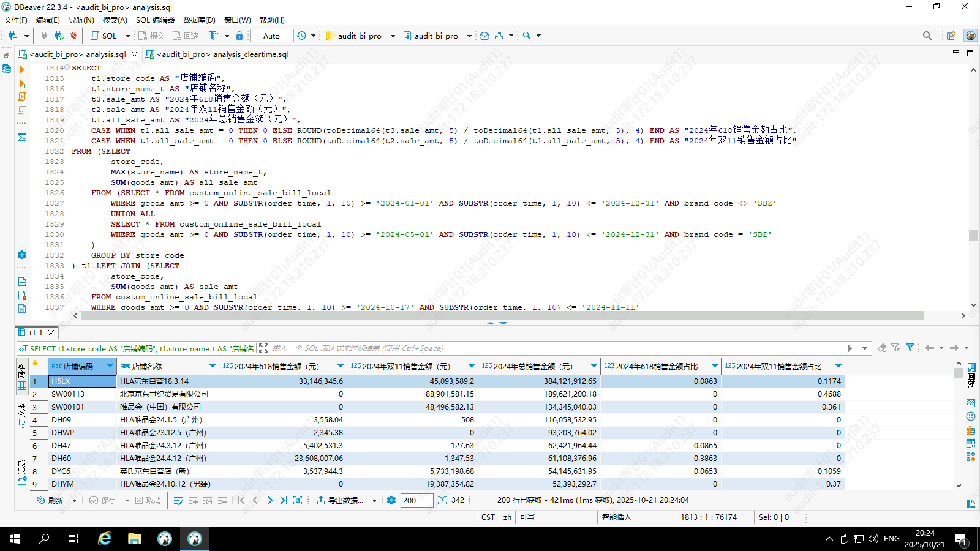980x551 pixels.
Task: Click the disconnect red plug icon
Action: pos(73,36)
